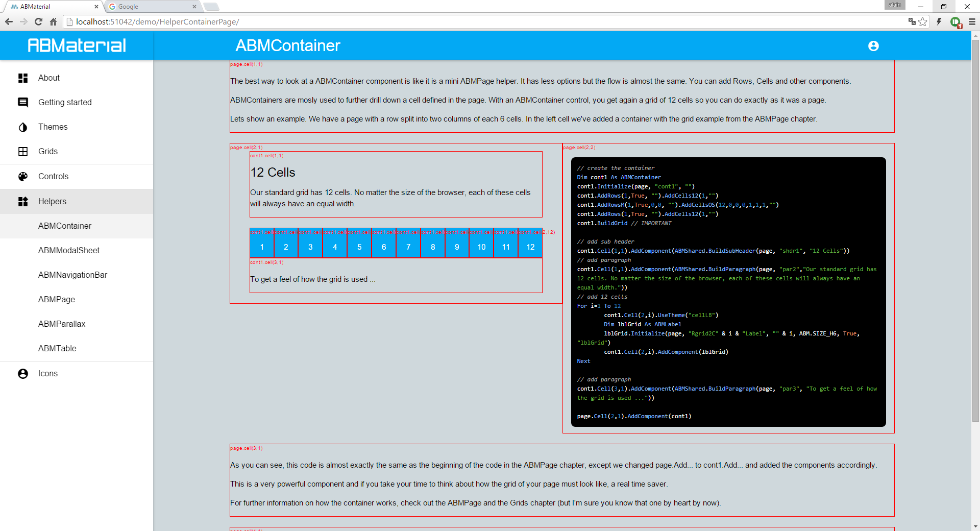The image size is (980, 531).
Task: Click the browser home icon
Action: tap(53, 21)
